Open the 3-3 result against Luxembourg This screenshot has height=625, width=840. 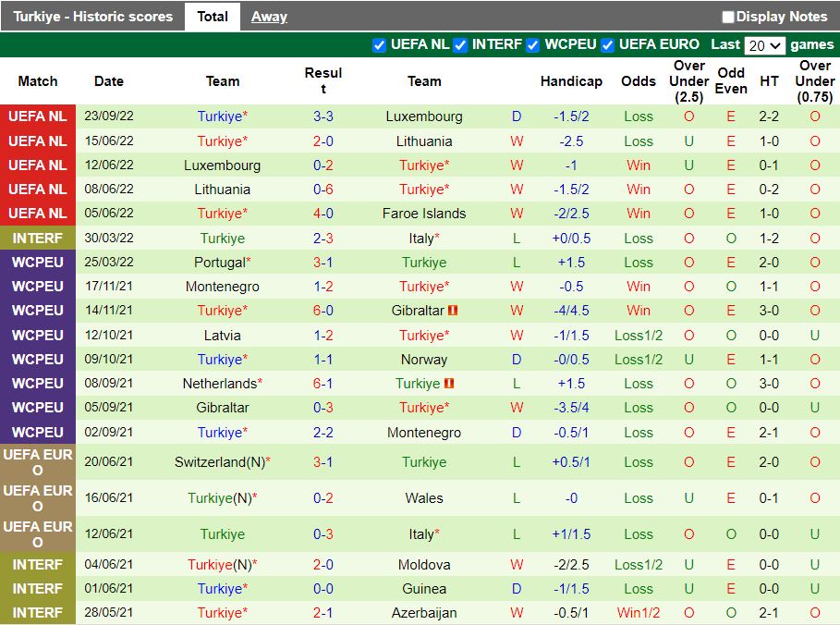click(323, 116)
